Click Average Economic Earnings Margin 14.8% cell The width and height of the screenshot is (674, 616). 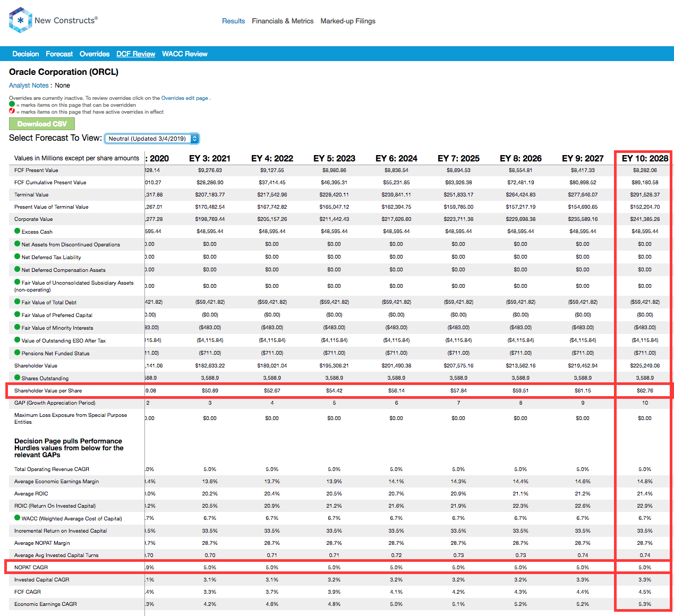click(645, 482)
